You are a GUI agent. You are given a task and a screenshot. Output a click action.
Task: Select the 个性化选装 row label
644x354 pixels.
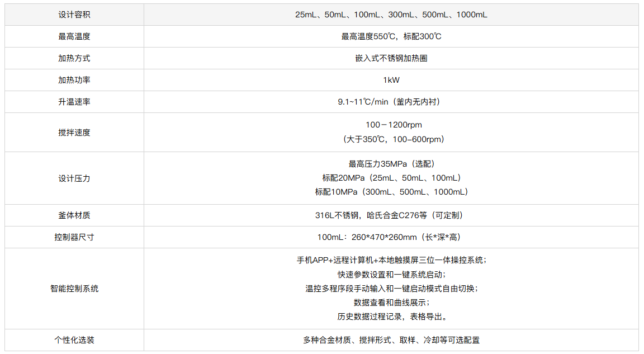[x=74, y=340]
